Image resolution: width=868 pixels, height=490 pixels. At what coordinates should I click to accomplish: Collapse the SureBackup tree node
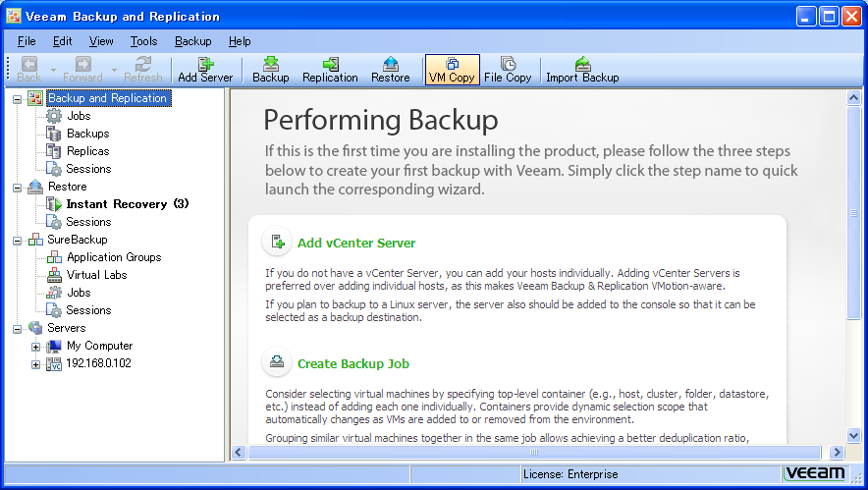click(x=17, y=241)
